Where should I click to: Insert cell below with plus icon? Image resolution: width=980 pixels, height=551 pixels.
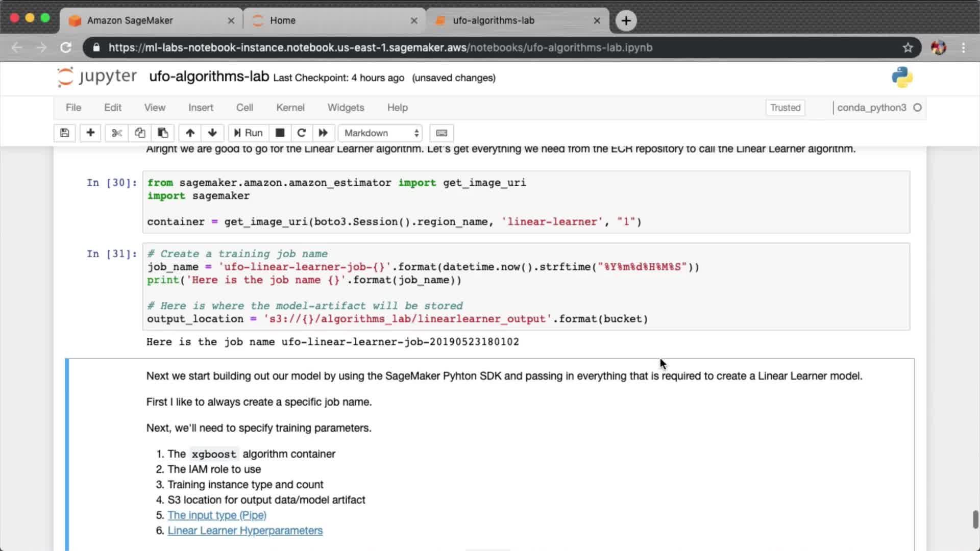pos(90,133)
